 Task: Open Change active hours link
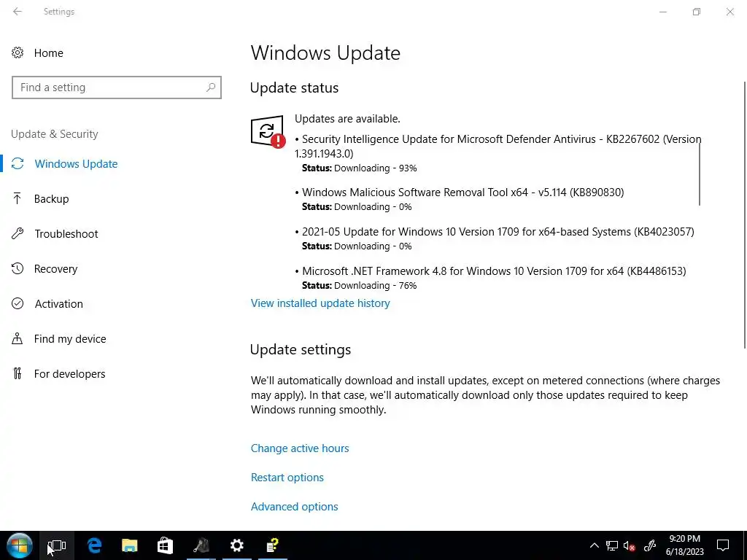(300, 448)
